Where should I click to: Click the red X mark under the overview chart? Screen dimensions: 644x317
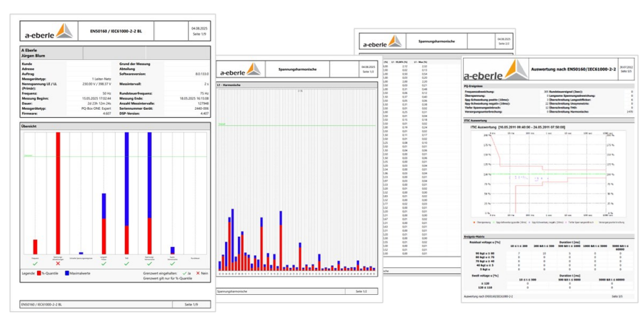pos(58,263)
